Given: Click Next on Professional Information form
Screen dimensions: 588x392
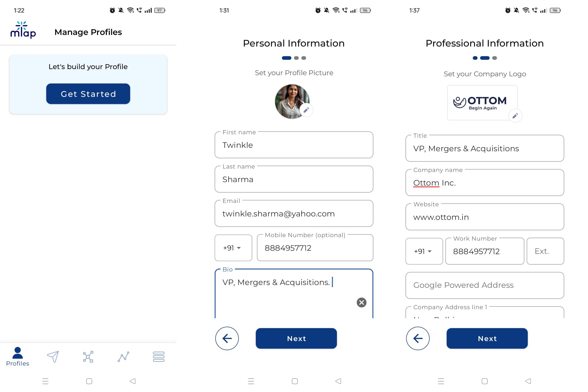Looking at the screenshot, I should coord(487,338).
